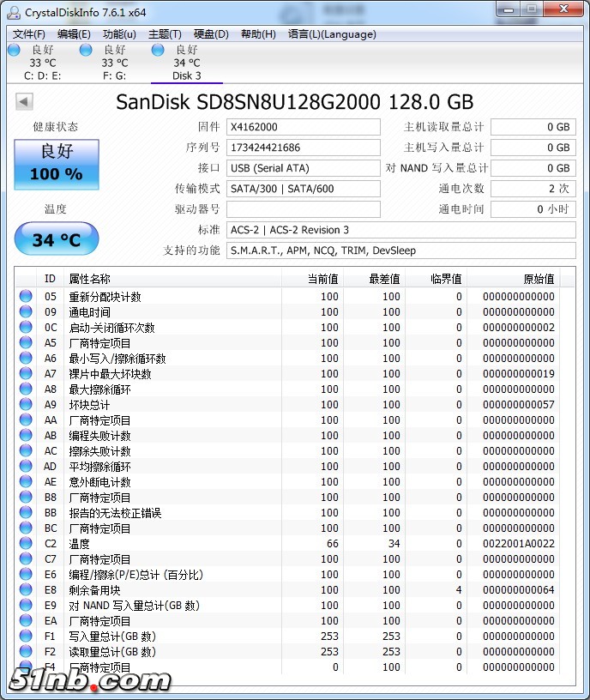Click the 原始值 column header

click(514, 279)
